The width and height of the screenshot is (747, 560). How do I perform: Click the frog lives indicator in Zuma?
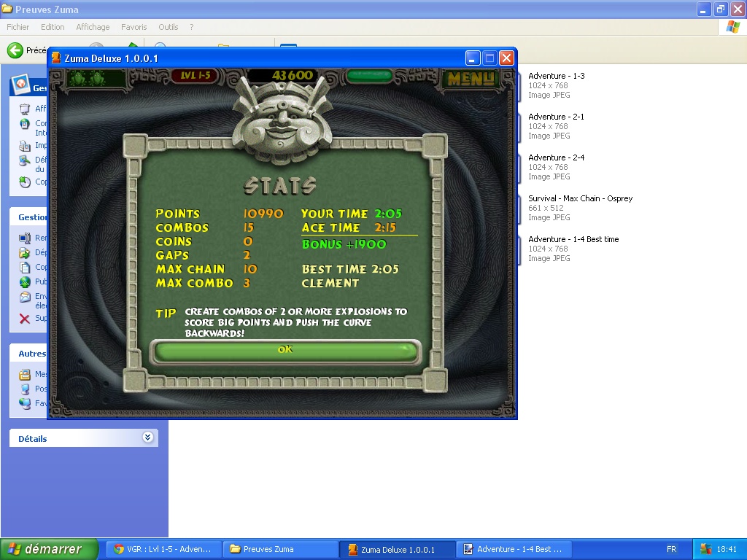point(85,77)
